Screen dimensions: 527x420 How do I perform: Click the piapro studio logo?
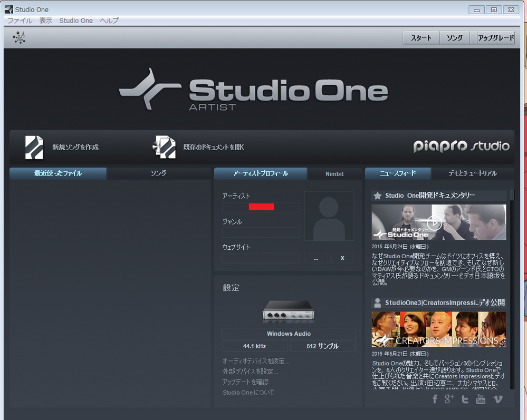coord(461,146)
